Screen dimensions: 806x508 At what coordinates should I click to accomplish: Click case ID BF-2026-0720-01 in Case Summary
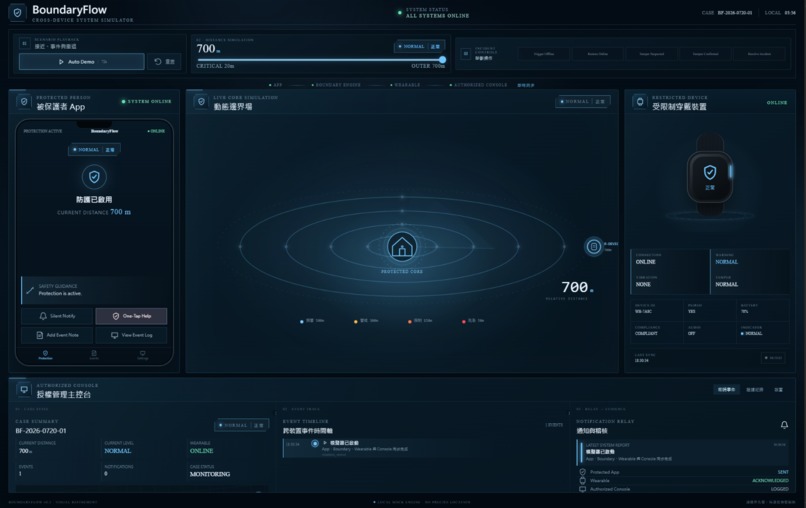click(41, 431)
